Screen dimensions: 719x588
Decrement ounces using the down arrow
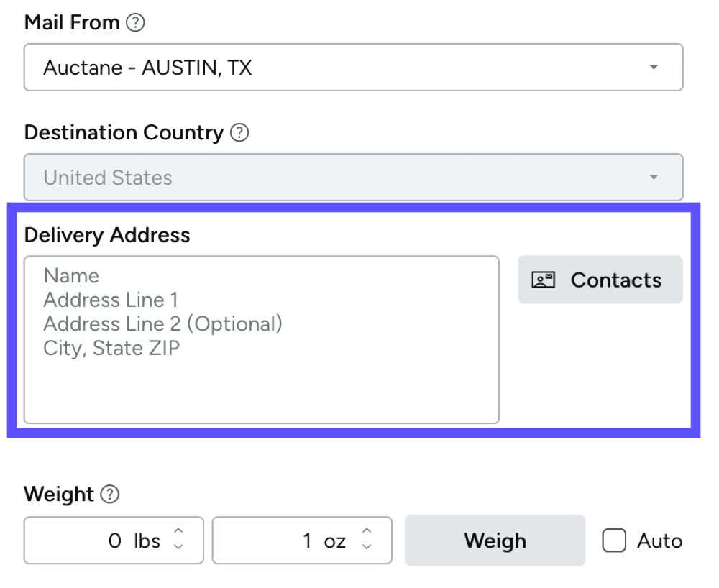coord(367,547)
